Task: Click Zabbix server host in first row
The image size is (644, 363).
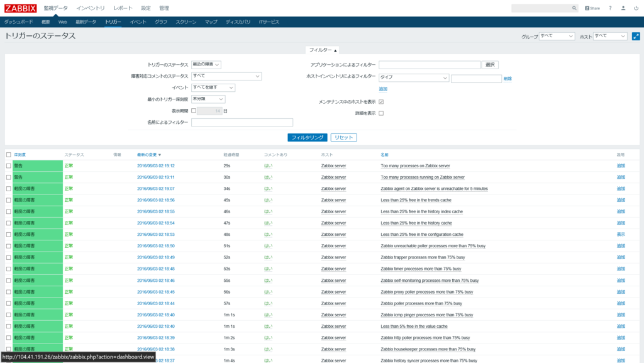Action: click(x=333, y=166)
